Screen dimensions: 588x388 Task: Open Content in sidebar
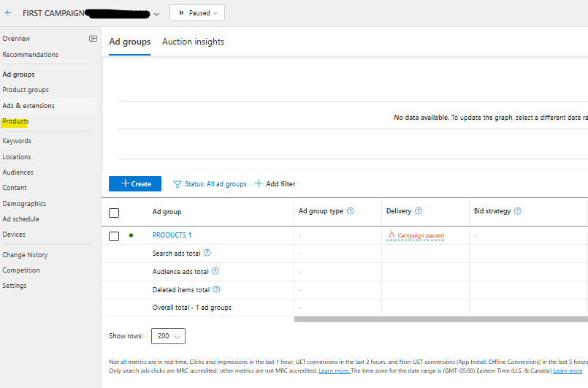(15, 188)
